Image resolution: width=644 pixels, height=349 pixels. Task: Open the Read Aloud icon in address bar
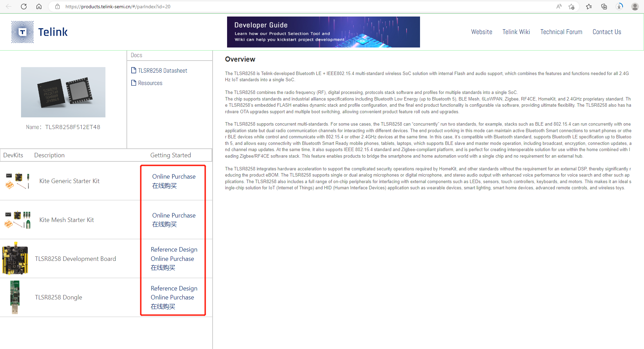click(559, 7)
